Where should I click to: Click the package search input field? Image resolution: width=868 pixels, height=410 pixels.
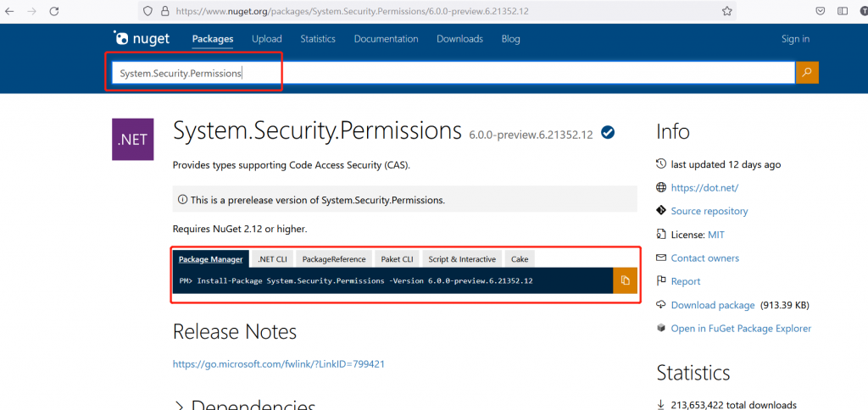(x=453, y=73)
